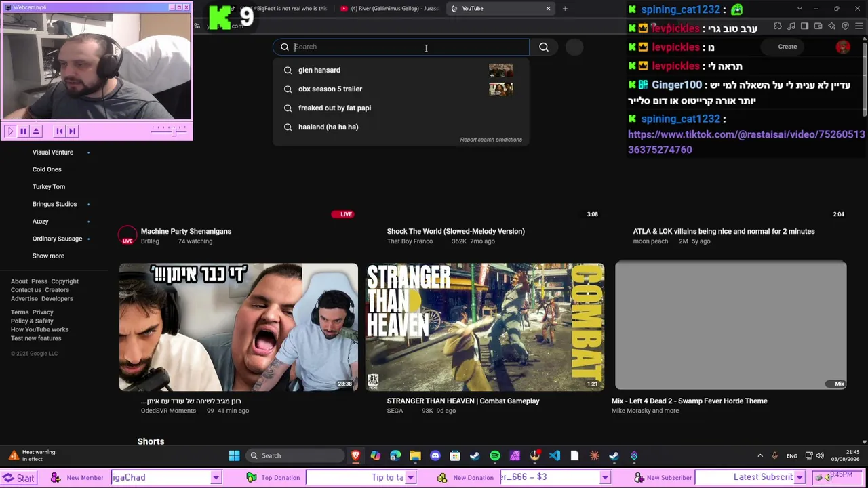868x488 pixels.
Task: Open the SEGA channel link under video
Action: [395, 411]
